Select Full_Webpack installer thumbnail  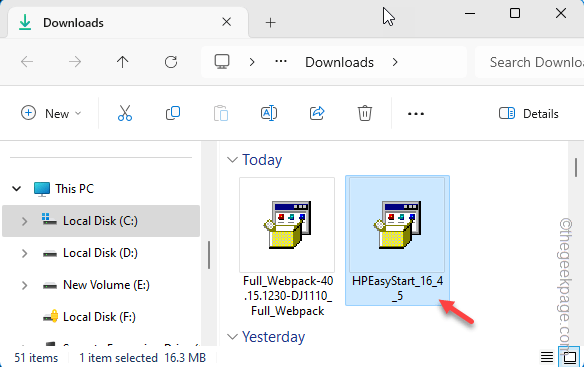click(x=287, y=225)
